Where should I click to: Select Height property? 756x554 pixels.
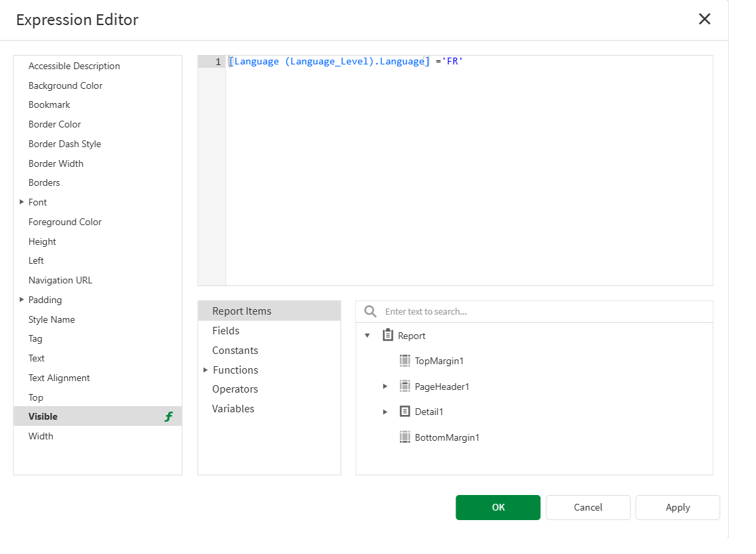point(43,241)
